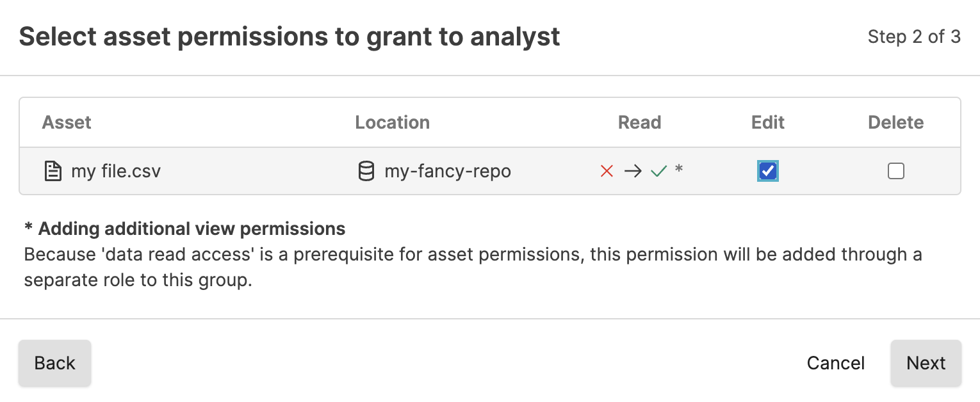Uncheck the Edit permission for my file.csv
The height and width of the screenshot is (402, 980).
tap(767, 171)
